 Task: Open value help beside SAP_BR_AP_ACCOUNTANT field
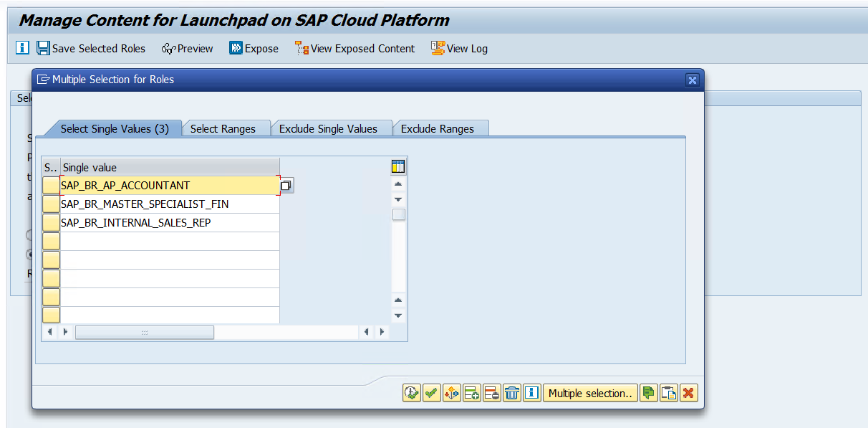tap(286, 186)
